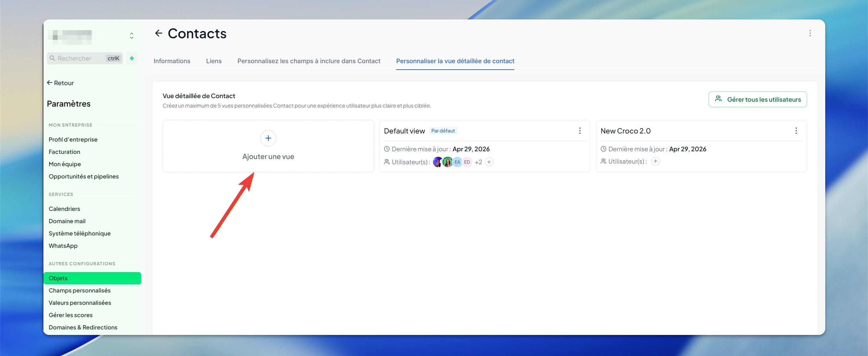Click the New Croco 2.0 date Apr 29, 2026

click(x=687, y=149)
